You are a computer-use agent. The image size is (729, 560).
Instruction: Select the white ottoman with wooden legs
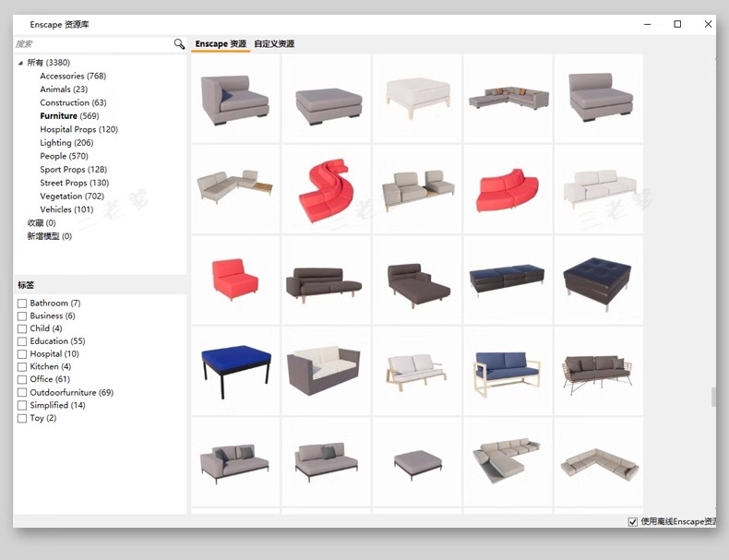point(417,99)
